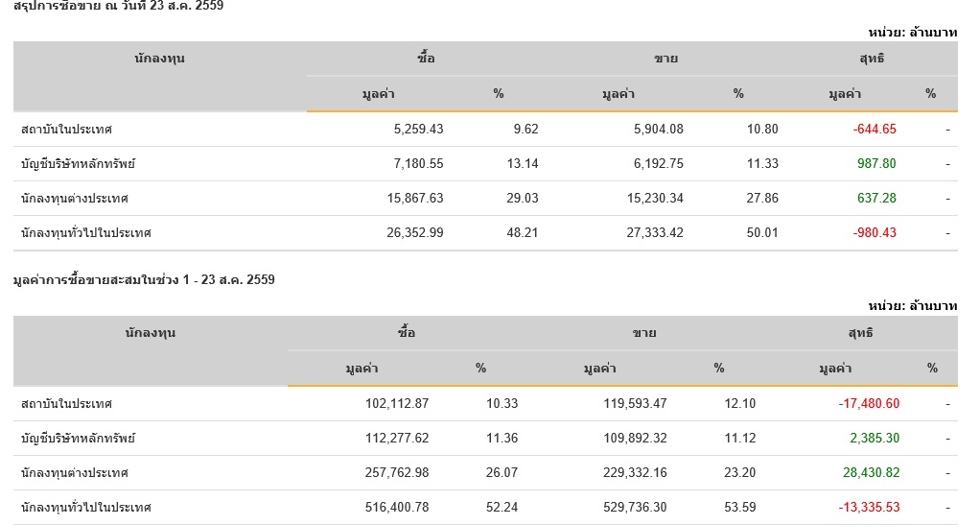The width and height of the screenshot is (980, 525).
Task: Click the red value -17,480.60
Action: pos(869,404)
